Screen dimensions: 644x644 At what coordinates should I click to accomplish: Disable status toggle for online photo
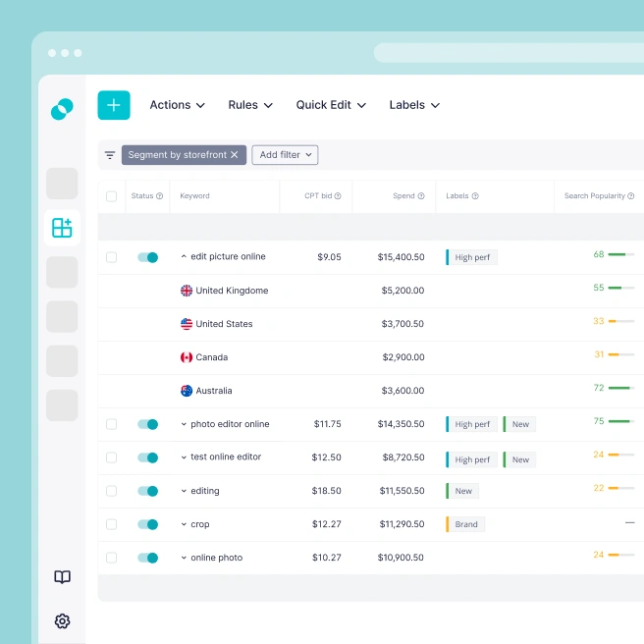pos(148,558)
